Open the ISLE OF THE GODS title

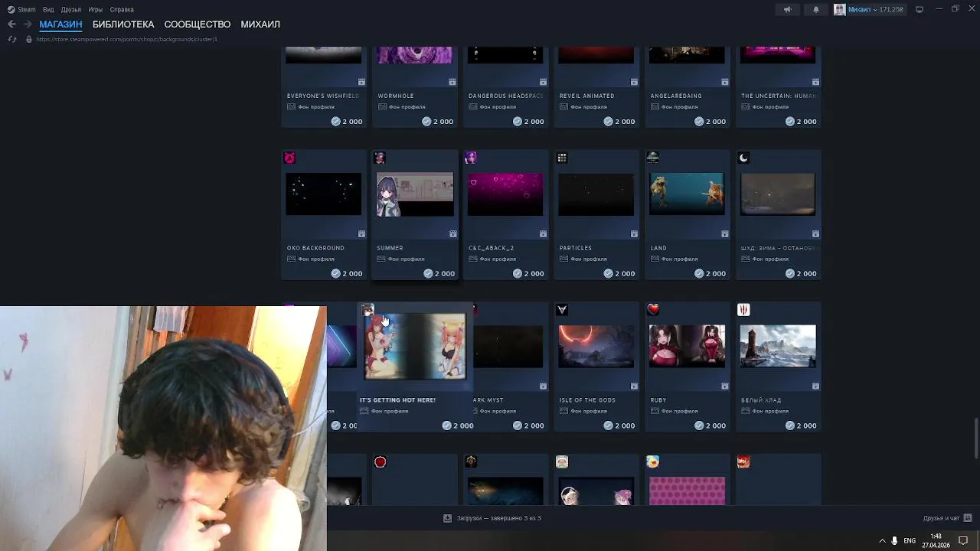tap(588, 400)
